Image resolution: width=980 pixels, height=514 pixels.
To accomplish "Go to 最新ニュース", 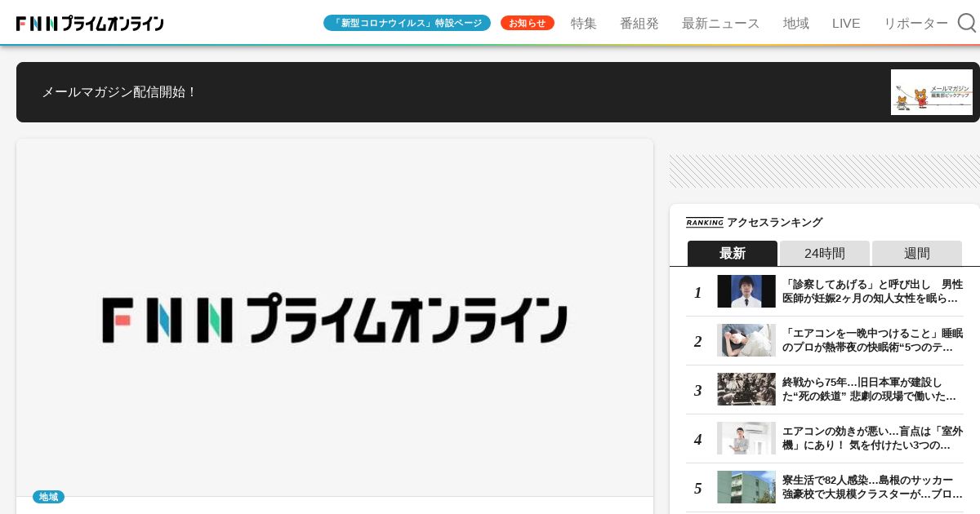I will point(721,24).
